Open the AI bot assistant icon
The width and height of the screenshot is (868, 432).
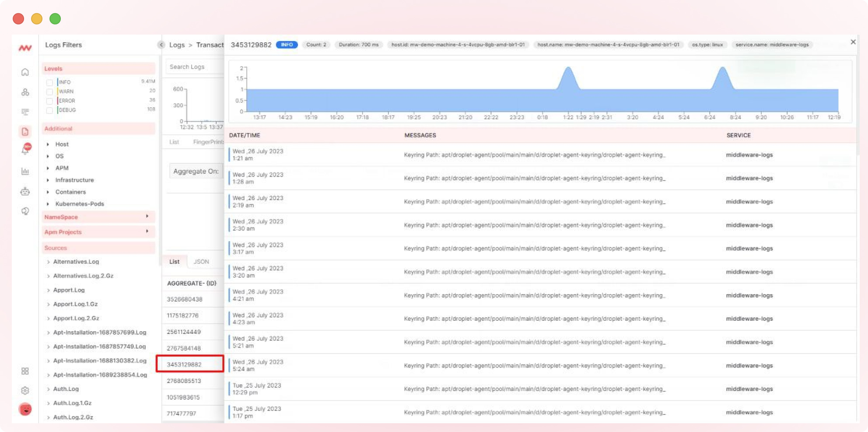(x=25, y=191)
